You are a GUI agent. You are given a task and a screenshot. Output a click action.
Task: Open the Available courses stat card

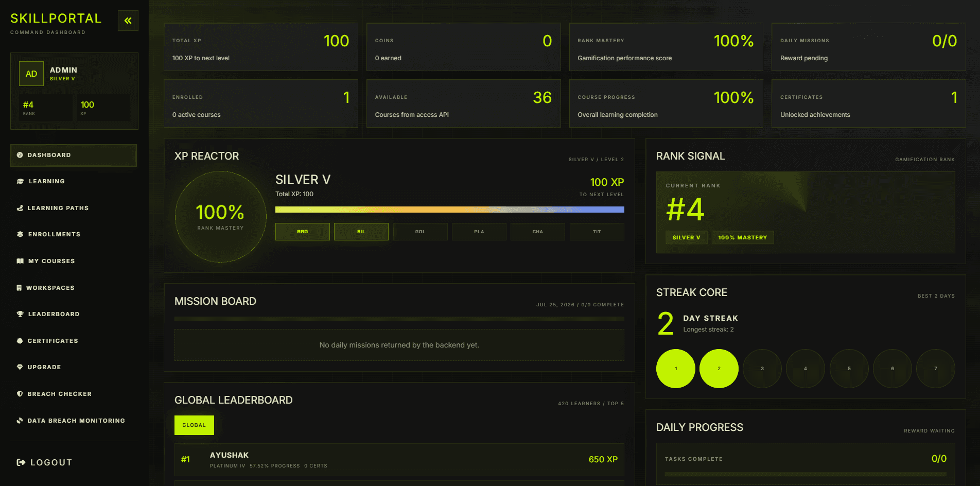(x=464, y=103)
